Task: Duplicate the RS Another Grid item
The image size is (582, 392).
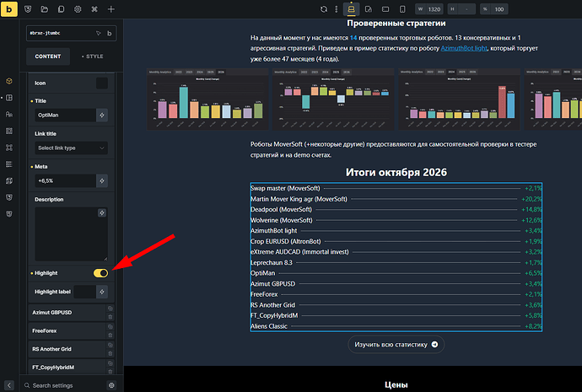Action: (110, 345)
